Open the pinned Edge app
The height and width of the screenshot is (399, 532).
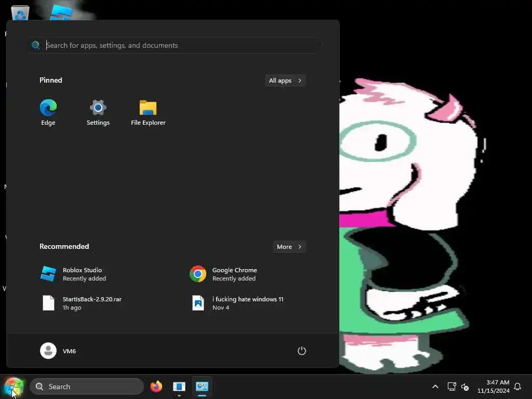tap(48, 112)
